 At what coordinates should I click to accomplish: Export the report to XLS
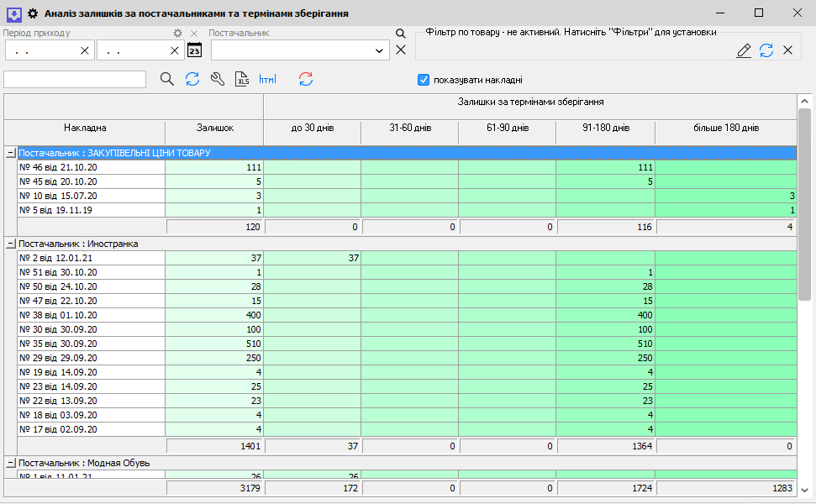point(242,79)
